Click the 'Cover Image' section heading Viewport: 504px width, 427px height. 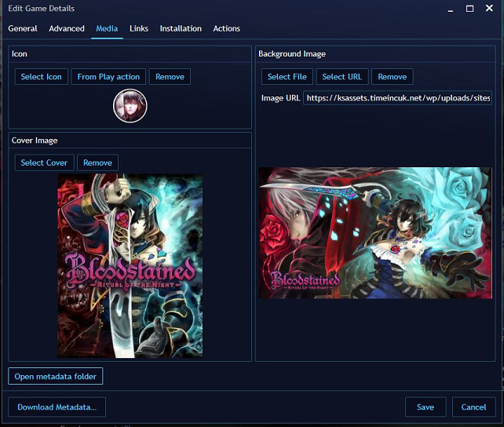click(x=35, y=141)
